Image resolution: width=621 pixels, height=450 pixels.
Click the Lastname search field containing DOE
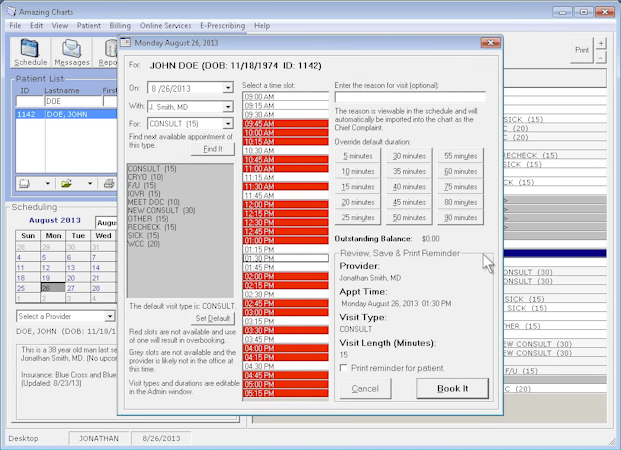pyautogui.click(x=73, y=101)
